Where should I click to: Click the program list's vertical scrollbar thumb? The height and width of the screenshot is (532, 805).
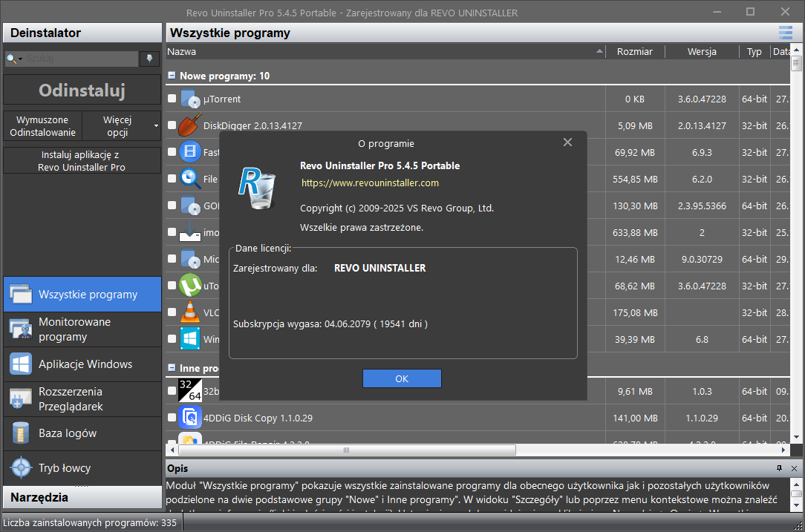coord(796,64)
